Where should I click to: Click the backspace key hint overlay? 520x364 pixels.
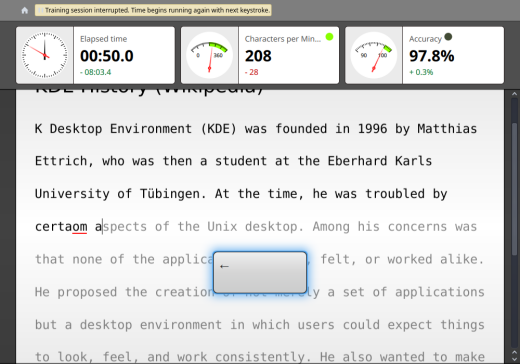tap(260, 272)
